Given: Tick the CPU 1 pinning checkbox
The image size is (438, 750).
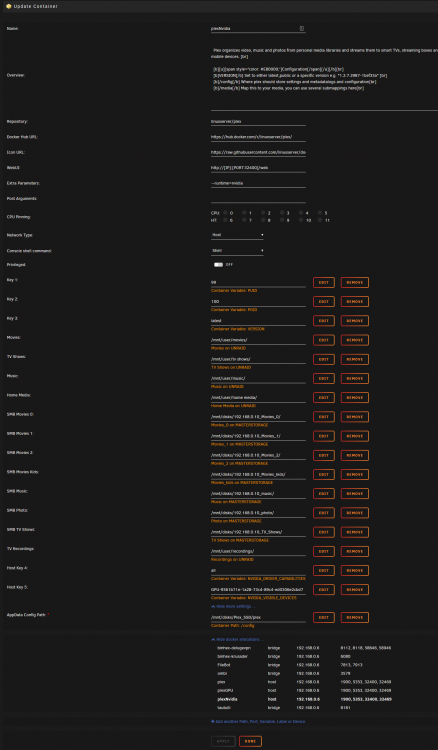Looking at the screenshot, I should pyautogui.click(x=244, y=213).
